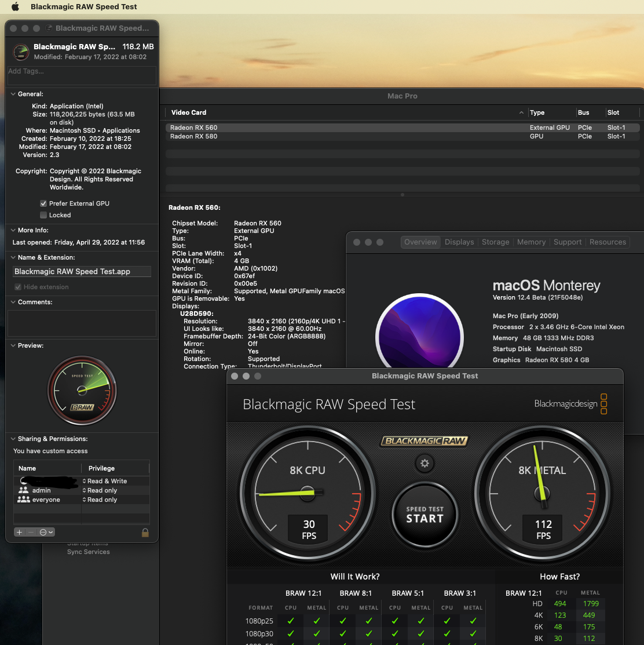Click the Info window title proxy icon
Image resolution: width=644 pixels, height=645 pixels.
tap(49, 28)
